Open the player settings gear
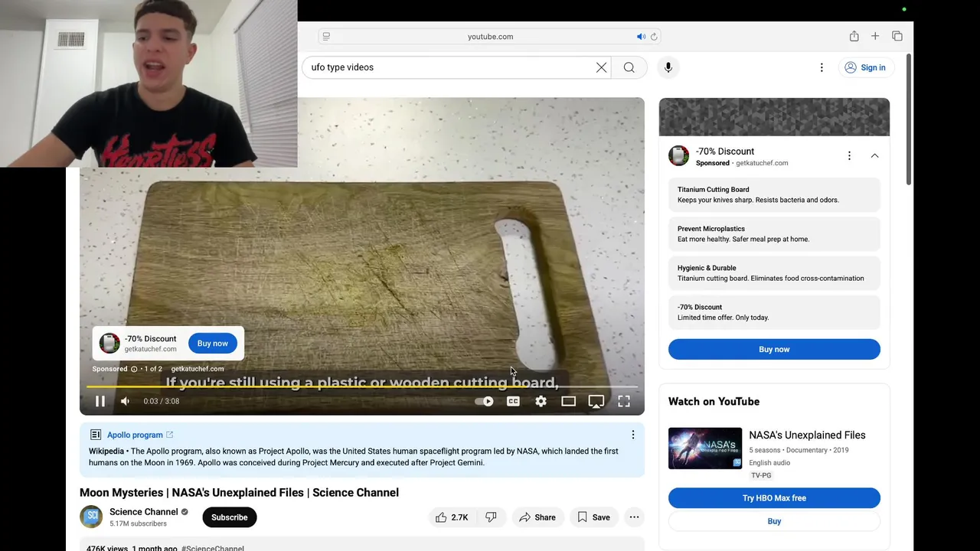Image resolution: width=980 pixels, height=551 pixels. click(541, 401)
